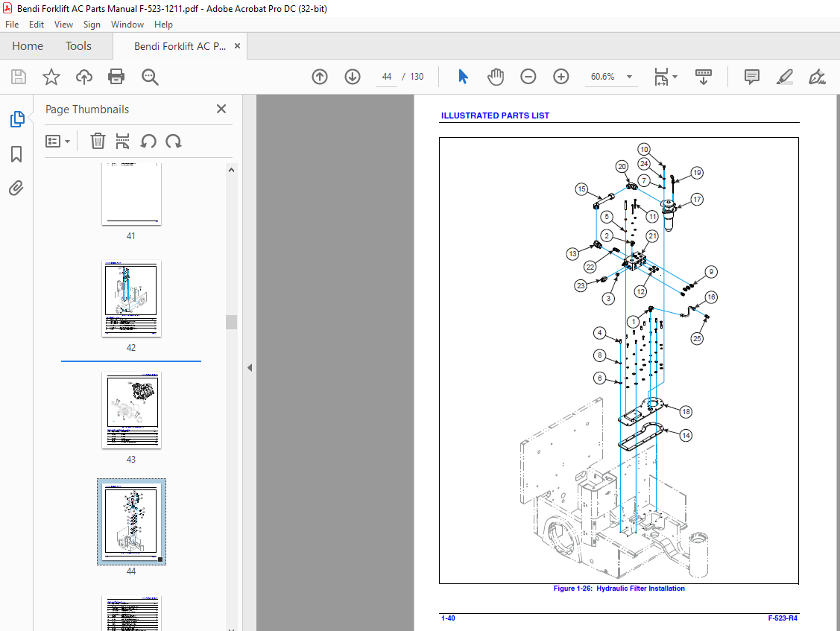The height and width of the screenshot is (631, 840).
Task: Click the F-523-R4 footer text
Action: point(783,618)
